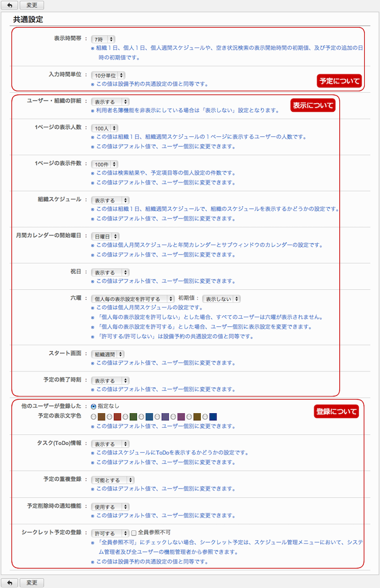Click the スタート画面 label
The image size is (380, 588).
tap(65, 353)
